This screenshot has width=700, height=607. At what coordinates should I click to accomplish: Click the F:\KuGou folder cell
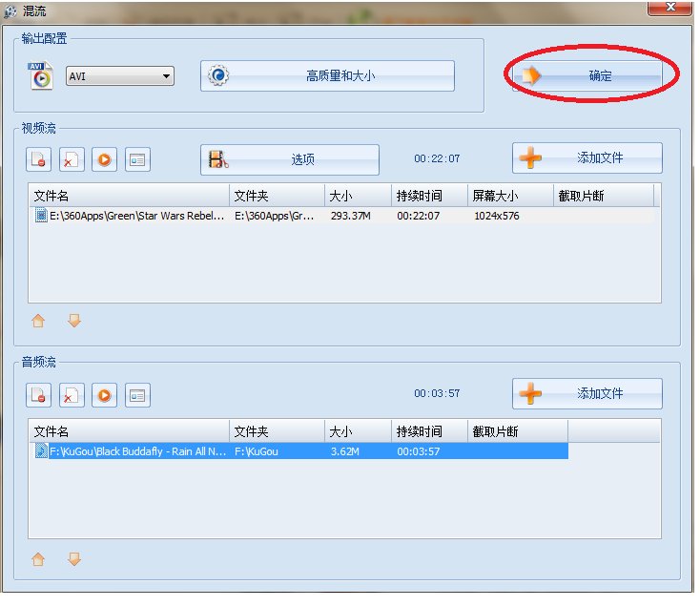[257, 451]
